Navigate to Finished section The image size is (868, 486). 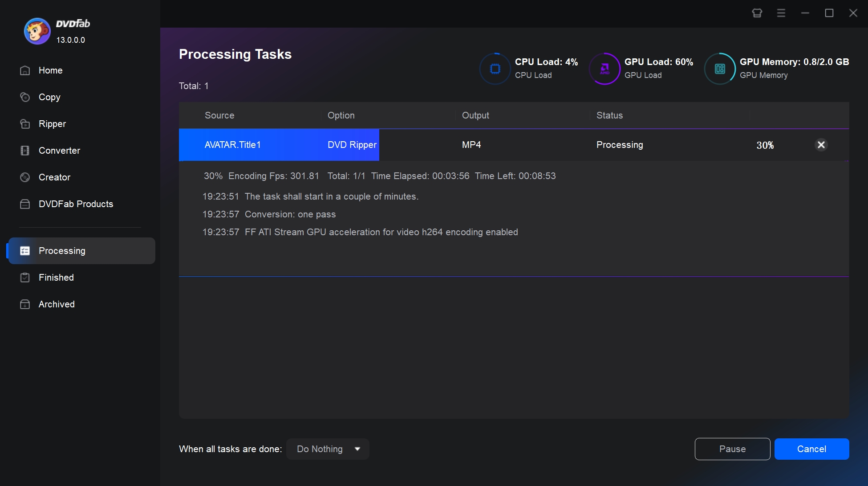click(x=56, y=277)
